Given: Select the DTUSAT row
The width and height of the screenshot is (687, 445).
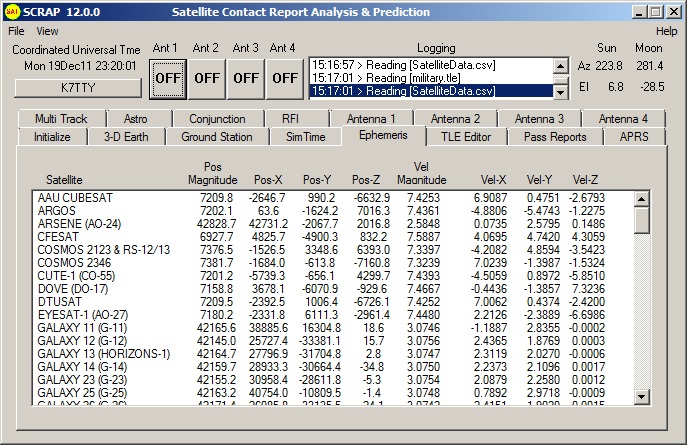Looking at the screenshot, I should [x=333, y=302].
